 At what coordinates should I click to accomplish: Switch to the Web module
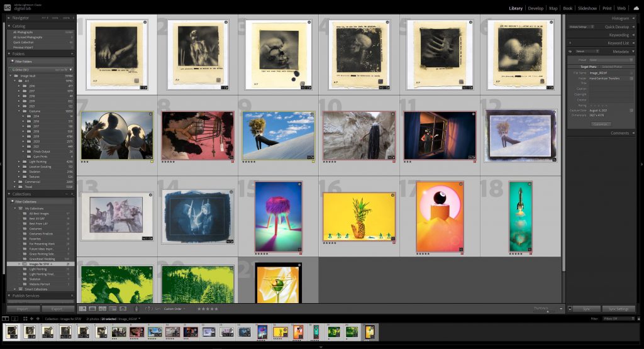tap(621, 8)
